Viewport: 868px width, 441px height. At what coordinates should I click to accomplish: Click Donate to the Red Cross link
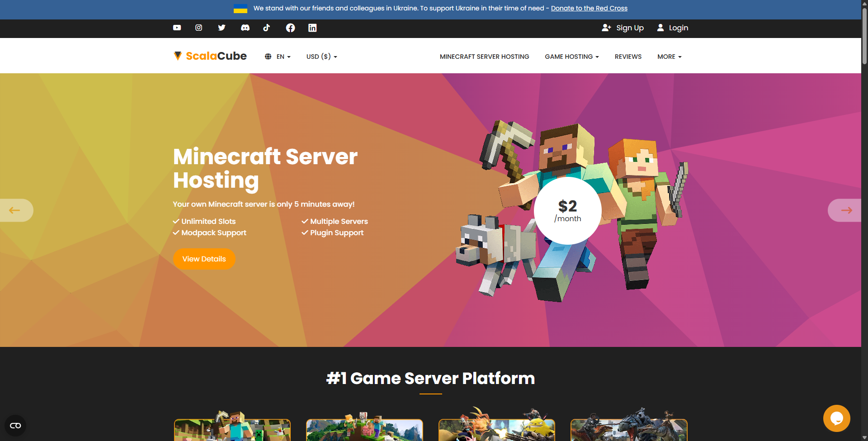(589, 8)
